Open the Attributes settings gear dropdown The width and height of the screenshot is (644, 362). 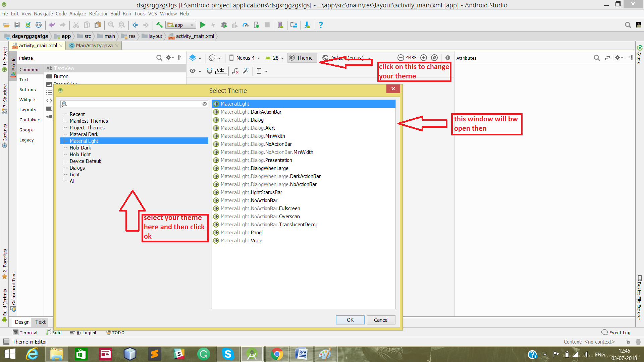619,58
